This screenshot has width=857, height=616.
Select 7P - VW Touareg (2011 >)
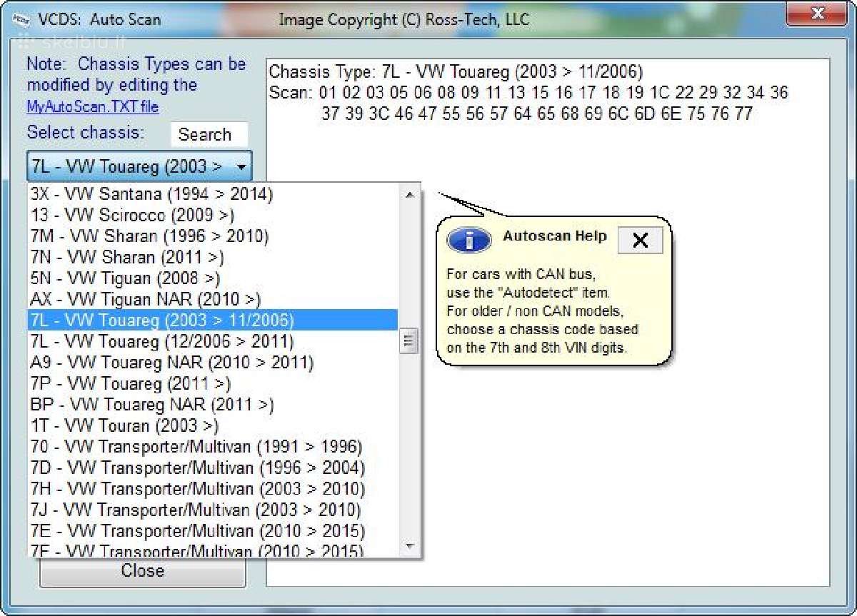(x=213, y=384)
